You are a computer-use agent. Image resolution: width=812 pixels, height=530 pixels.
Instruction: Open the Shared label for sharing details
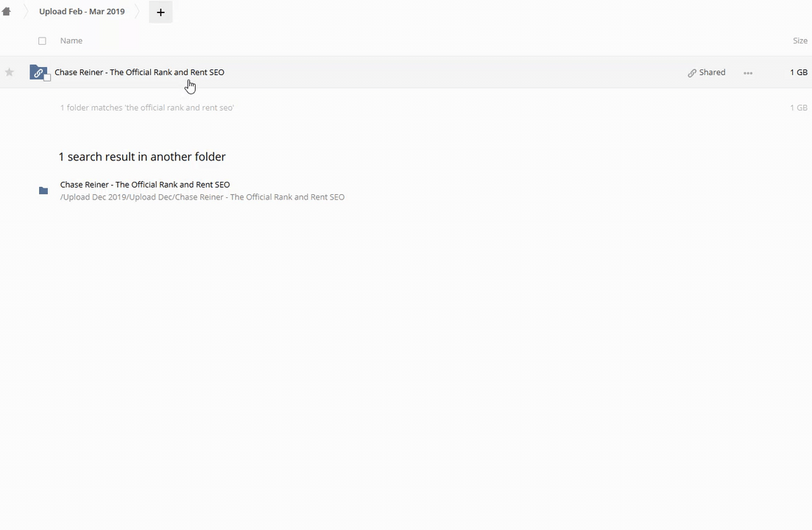pyautogui.click(x=712, y=72)
